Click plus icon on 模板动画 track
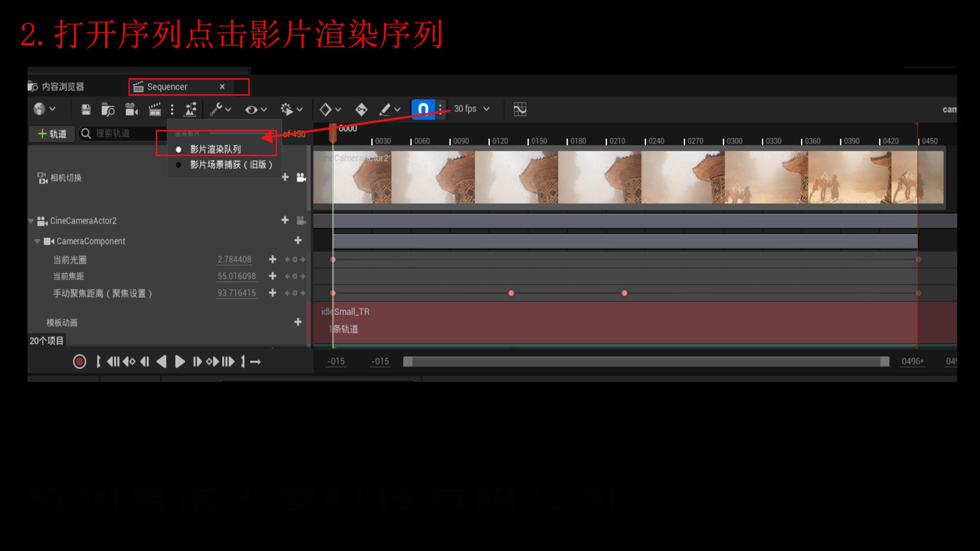Image resolution: width=980 pixels, height=551 pixels. tap(298, 322)
